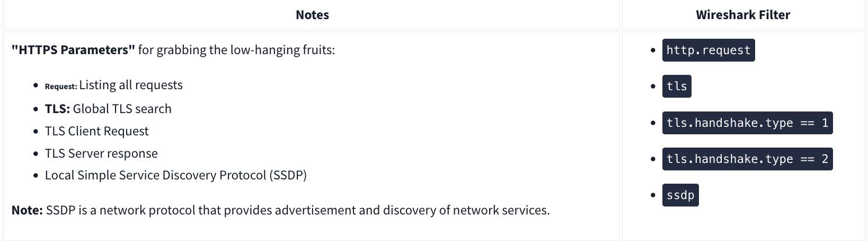Select the bold "HTTPS Parameters" heading text

[x=73, y=50]
